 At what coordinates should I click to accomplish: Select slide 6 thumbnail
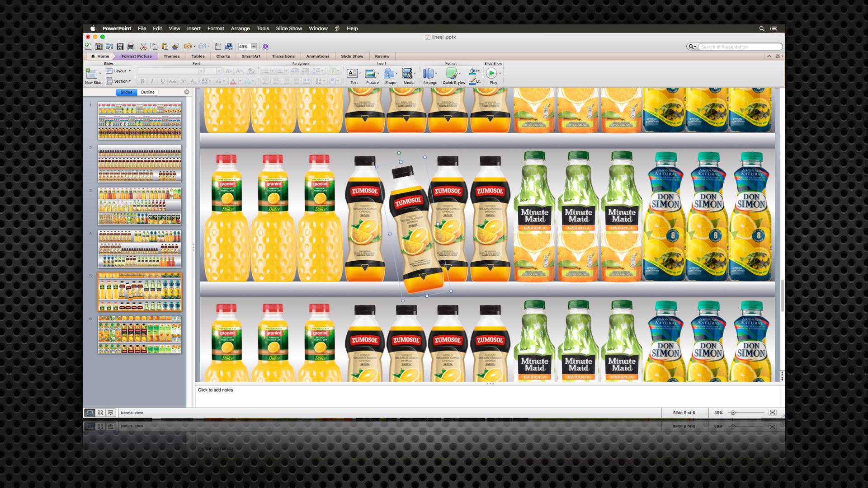tap(140, 334)
